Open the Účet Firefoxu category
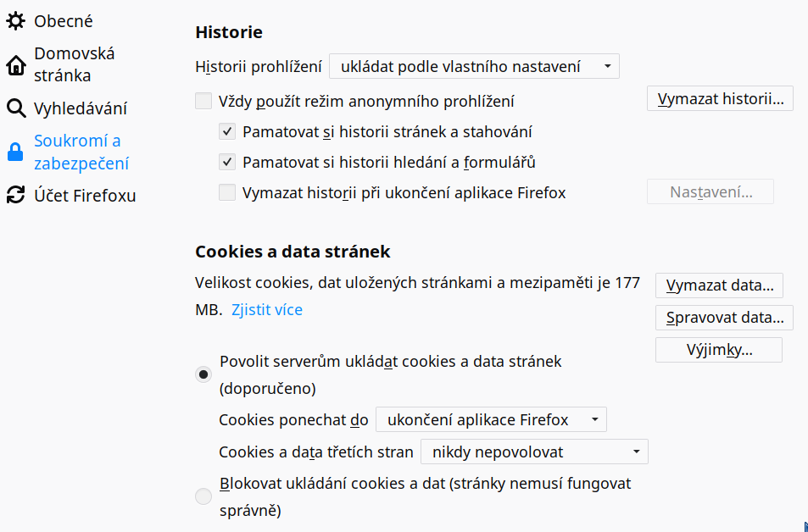The image size is (808, 532). pyautogui.click(x=85, y=195)
